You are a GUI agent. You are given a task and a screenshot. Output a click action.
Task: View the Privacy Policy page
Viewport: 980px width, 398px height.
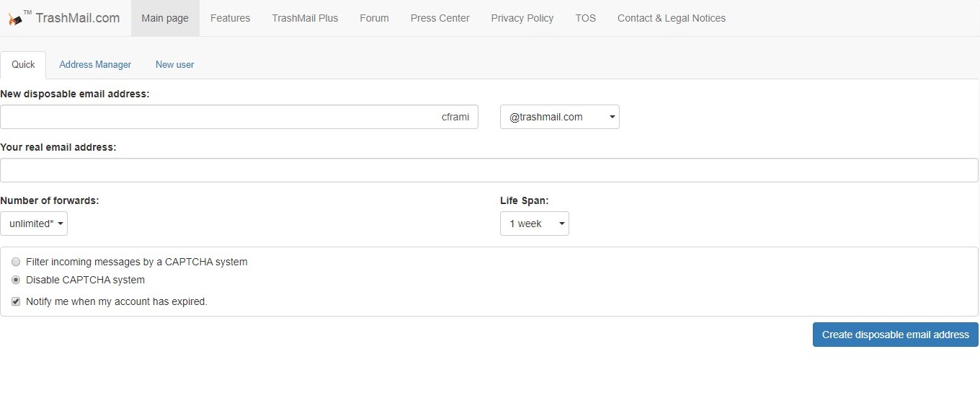click(522, 18)
